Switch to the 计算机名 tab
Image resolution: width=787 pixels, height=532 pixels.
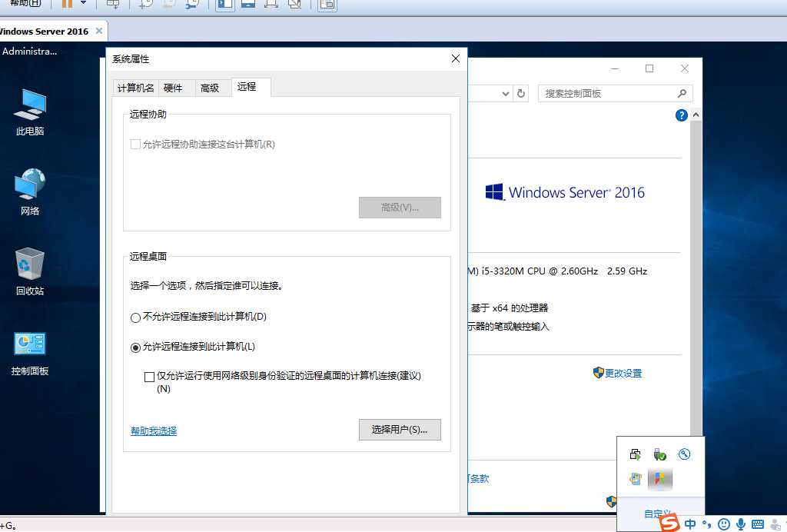pos(135,88)
